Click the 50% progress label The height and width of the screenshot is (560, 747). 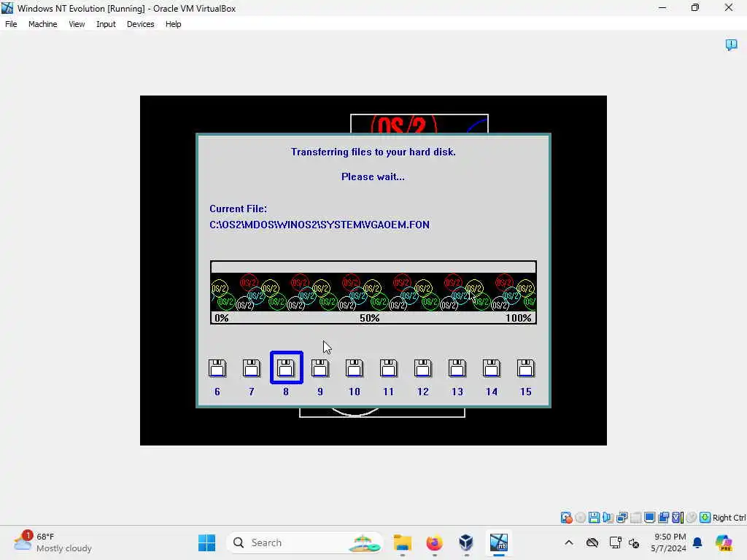(x=370, y=318)
